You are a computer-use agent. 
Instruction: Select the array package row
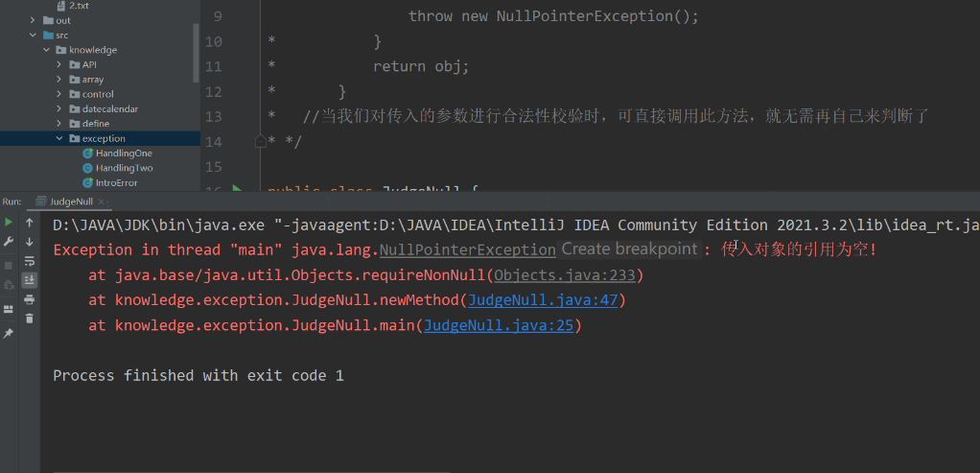click(100, 80)
